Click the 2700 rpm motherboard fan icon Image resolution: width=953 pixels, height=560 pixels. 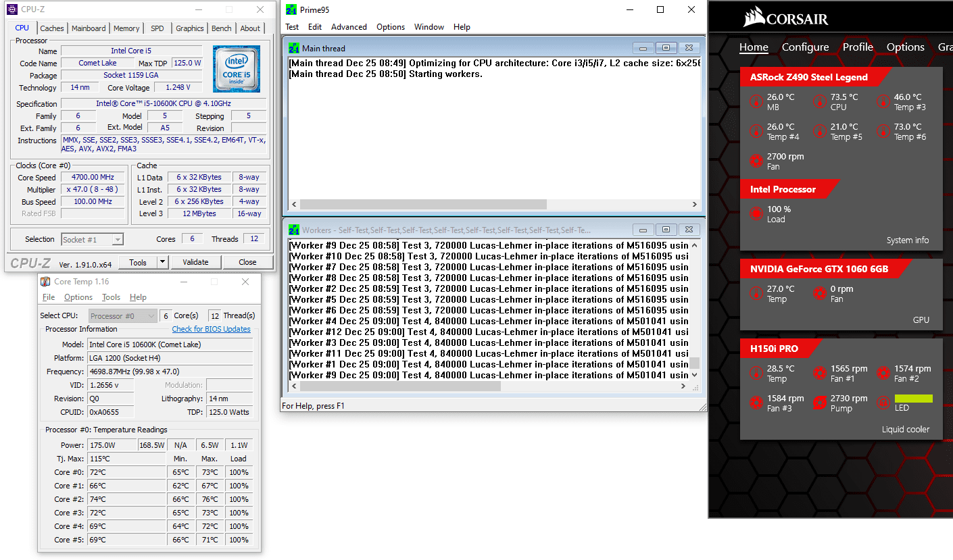pos(756,161)
